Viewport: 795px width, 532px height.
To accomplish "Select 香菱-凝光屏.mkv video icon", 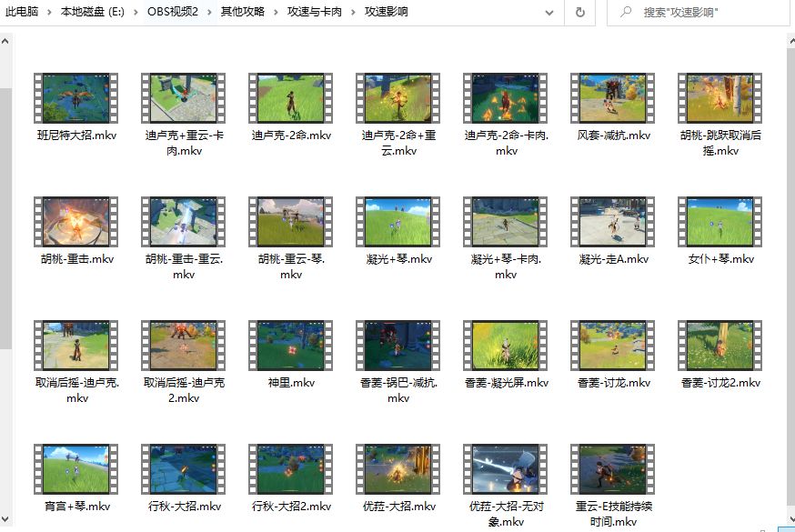I will point(506,346).
